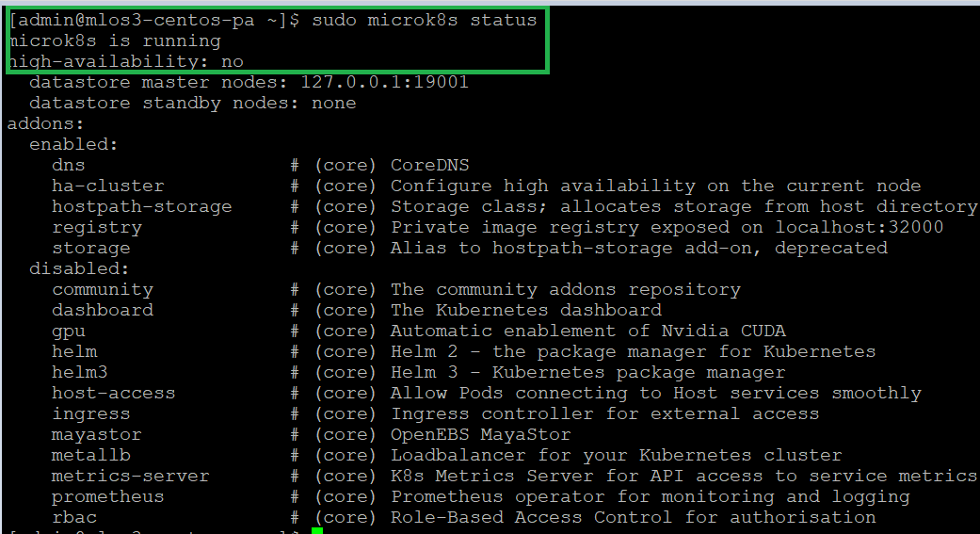
Task: Click the 'dns' addon name
Action: tap(69, 165)
